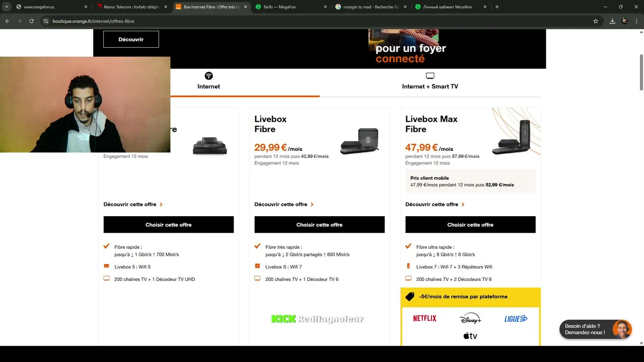The height and width of the screenshot is (362, 644).
Task: Choose the first Livebox offer with Wifi 5
Action: pos(169,225)
